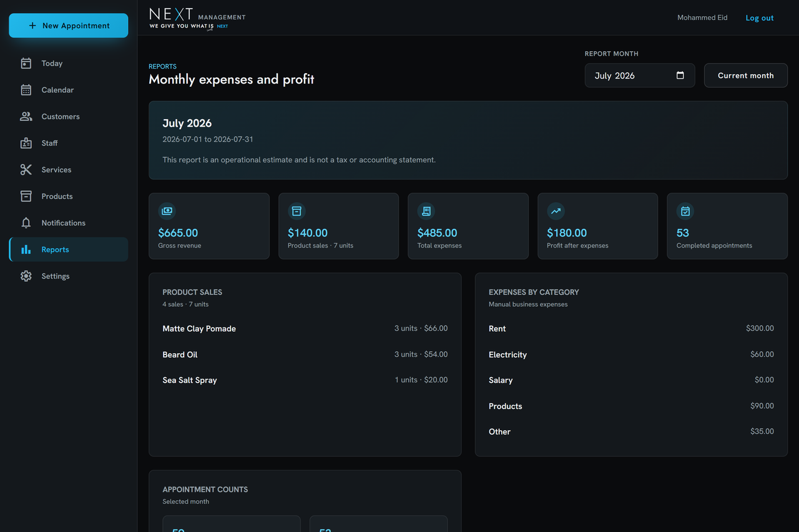The height and width of the screenshot is (532, 799).
Task: Click the Electricity expense category
Action: (507, 354)
